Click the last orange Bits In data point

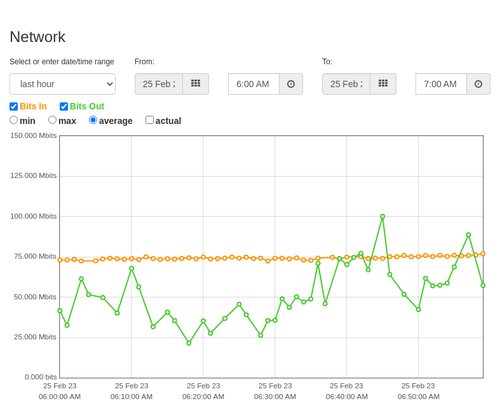[x=483, y=254]
